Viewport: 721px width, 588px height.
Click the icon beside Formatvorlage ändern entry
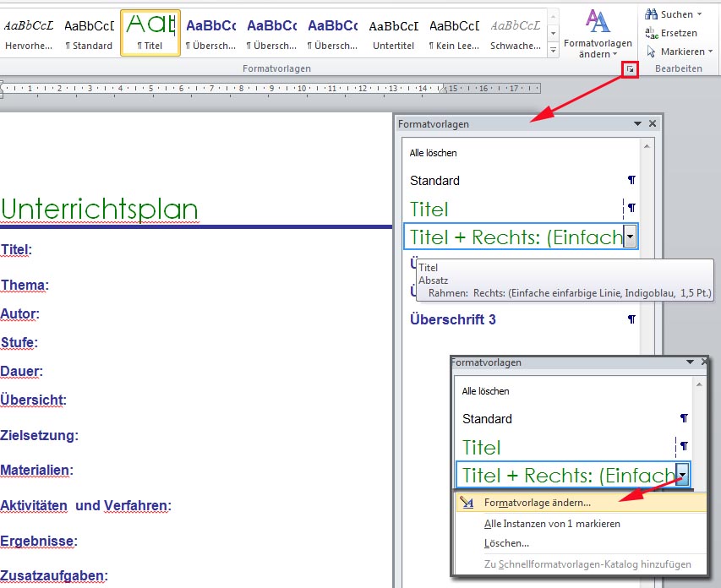tap(467, 503)
